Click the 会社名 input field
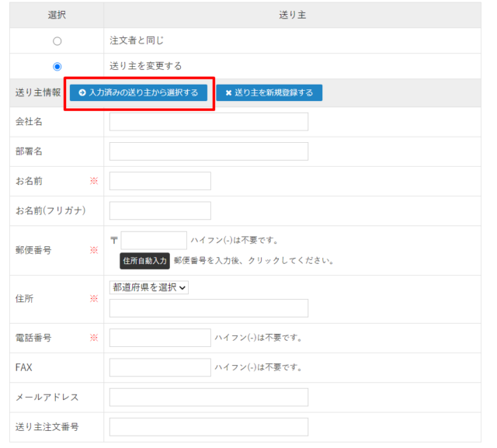 pos(208,122)
